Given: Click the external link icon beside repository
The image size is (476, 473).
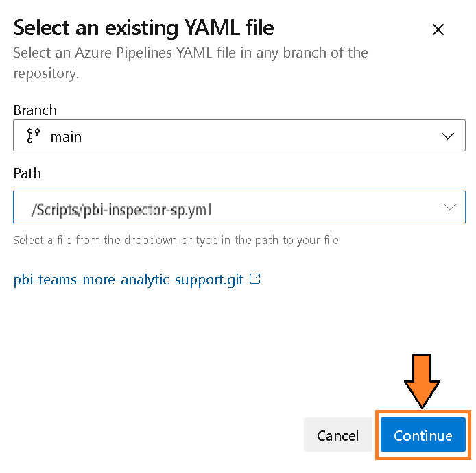Looking at the screenshot, I should coord(255,279).
